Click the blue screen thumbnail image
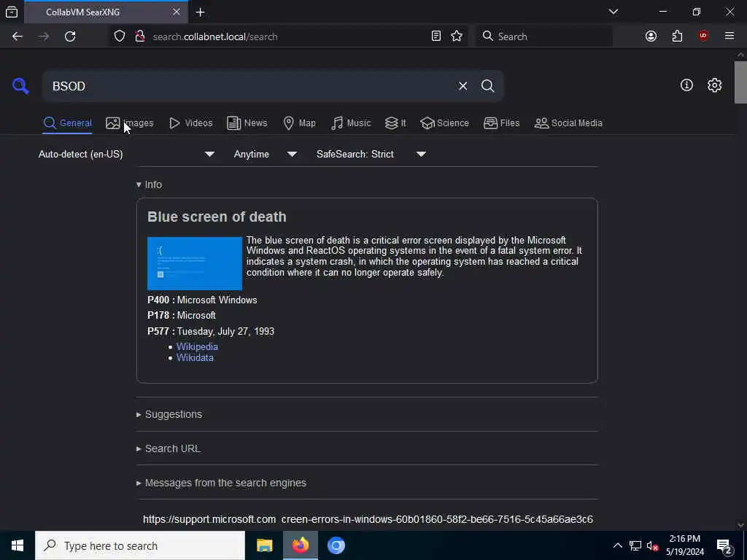Viewport: 747px width, 560px height. (x=195, y=263)
